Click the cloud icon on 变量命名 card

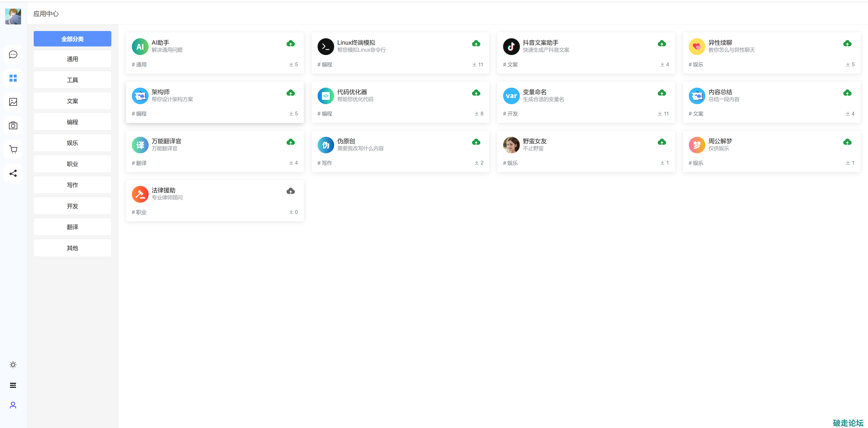pyautogui.click(x=661, y=93)
